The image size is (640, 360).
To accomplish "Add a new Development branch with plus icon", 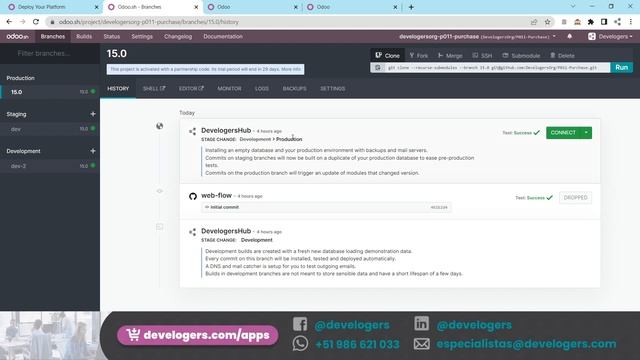I will click(x=93, y=151).
